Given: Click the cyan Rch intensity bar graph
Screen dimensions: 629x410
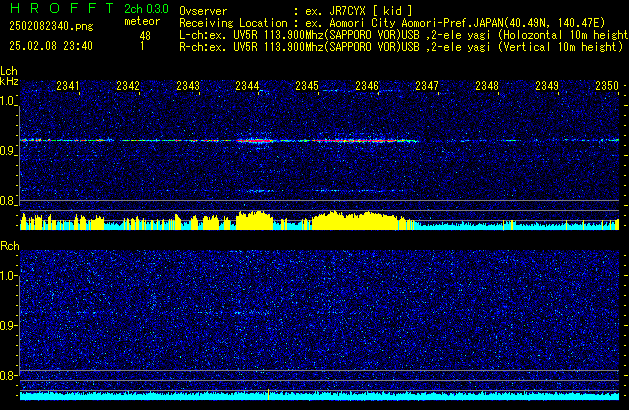Looking at the screenshot, I should click(319, 396).
